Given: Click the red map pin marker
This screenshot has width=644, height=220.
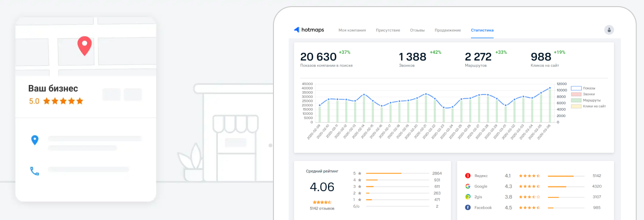Looking at the screenshot, I should (84, 46).
